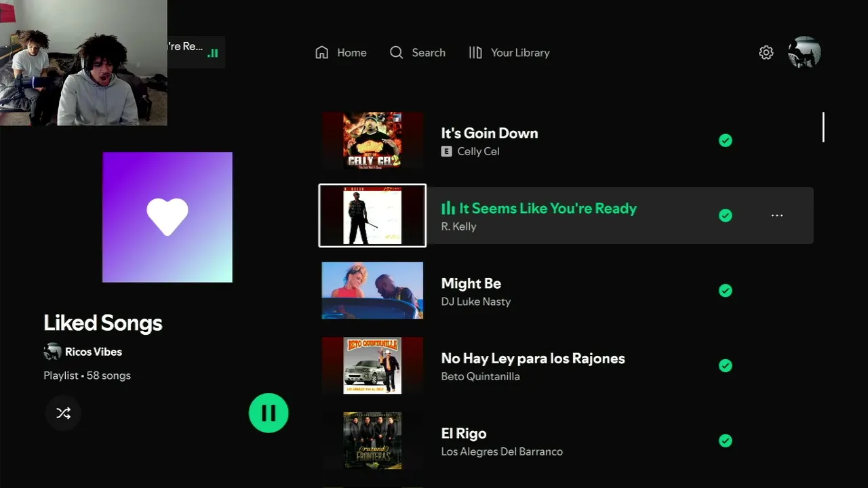The width and height of the screenshot is (868, 488).
Task: Click the artist name R. Kelly
Action: pyautogui.click(x=459, y=226)
